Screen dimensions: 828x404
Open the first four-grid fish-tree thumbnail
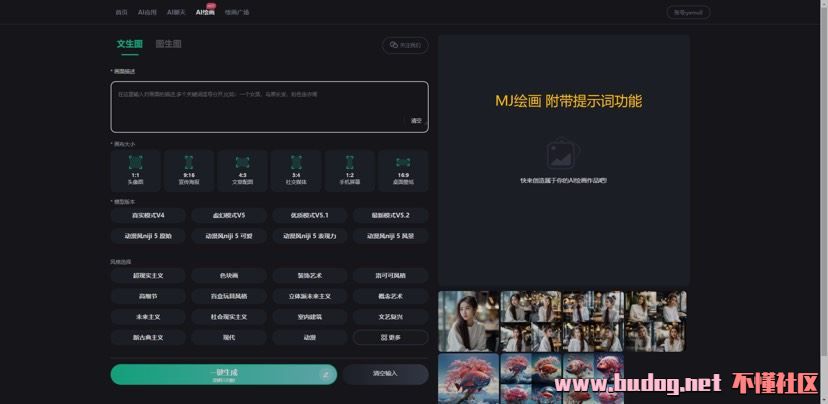point(531,379)
